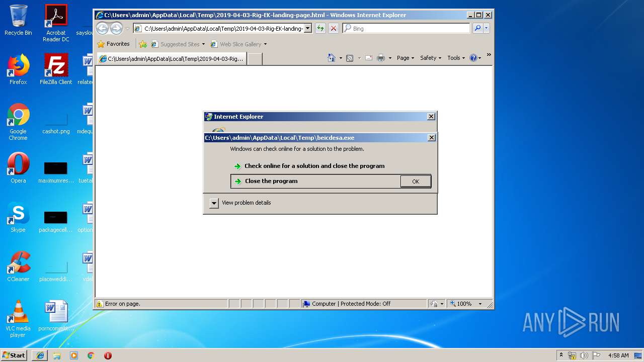Open CCleaner desktop icon
This screenshot has width=644, height=362.
coord(18,266)
